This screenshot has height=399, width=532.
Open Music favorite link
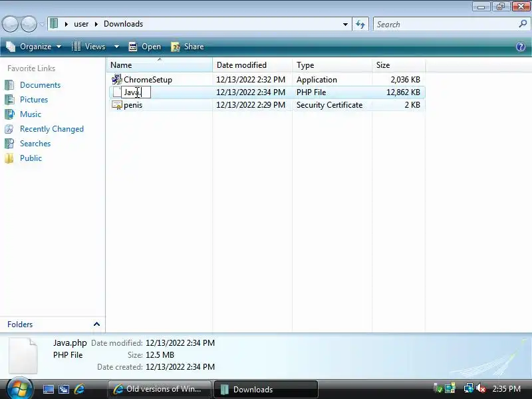click(31, 114)
